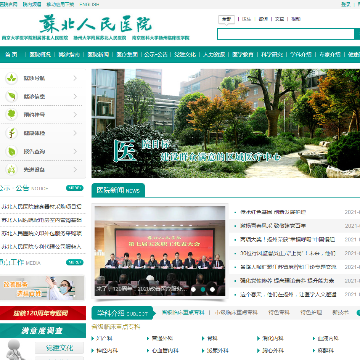Open the 心血管内科 department link
The image size is (360, 360).
click(165, 351)
